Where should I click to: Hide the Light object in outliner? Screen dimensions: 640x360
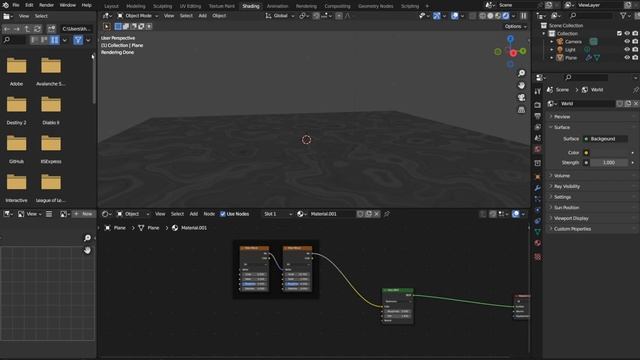[627, 49]
